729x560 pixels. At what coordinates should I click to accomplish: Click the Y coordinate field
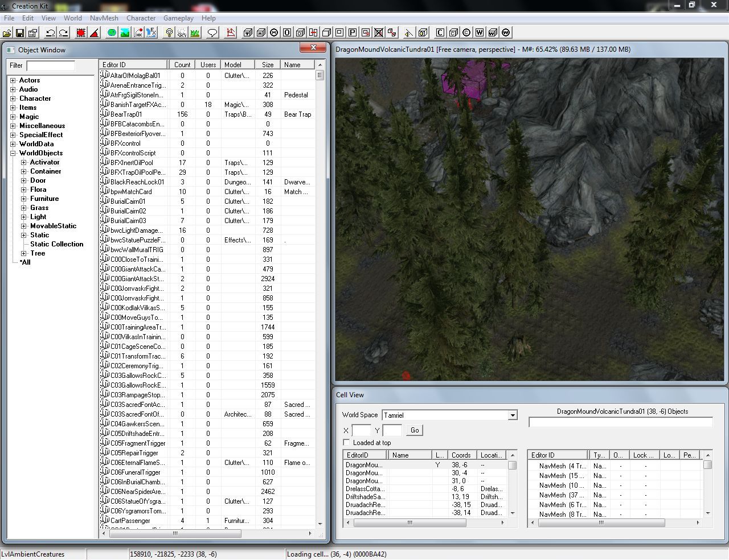click(x=392, y=430)
